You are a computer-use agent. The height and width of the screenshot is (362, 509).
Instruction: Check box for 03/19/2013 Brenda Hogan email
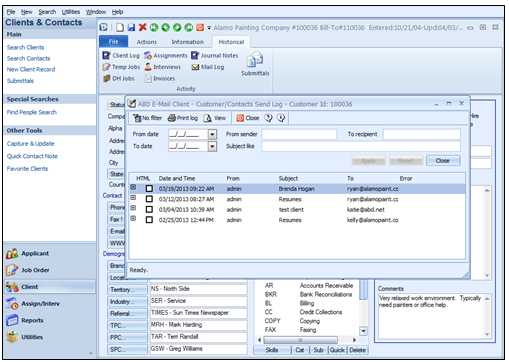pyautogui.click(x=149, y=189)
